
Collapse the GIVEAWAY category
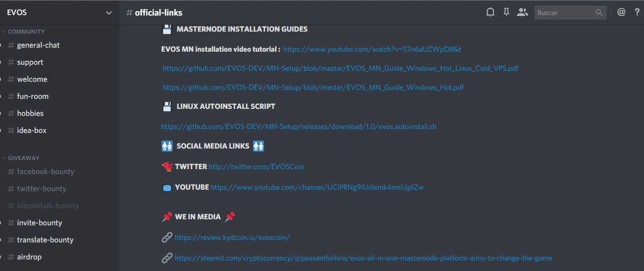24,158
